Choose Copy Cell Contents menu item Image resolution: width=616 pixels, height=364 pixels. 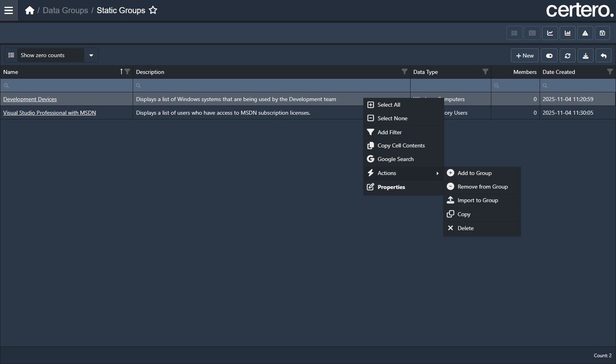tap(403, 145)
